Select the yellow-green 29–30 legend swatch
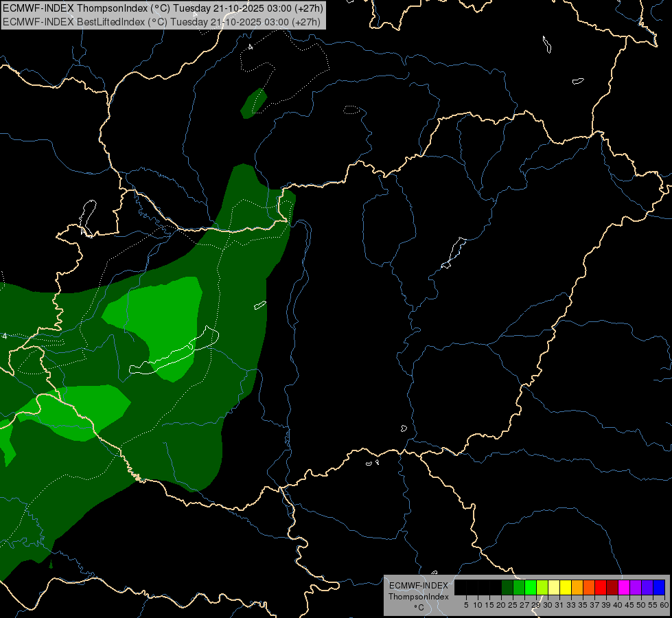 tap(542, 587)
